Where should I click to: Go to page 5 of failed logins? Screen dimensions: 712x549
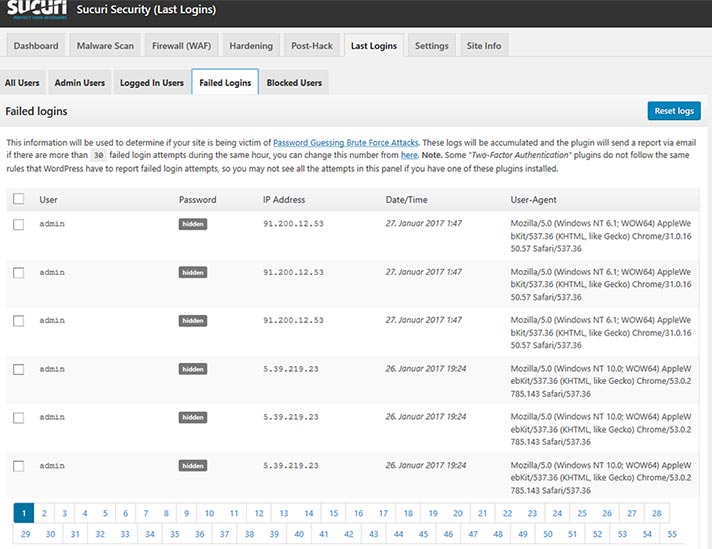coord(105,514)
